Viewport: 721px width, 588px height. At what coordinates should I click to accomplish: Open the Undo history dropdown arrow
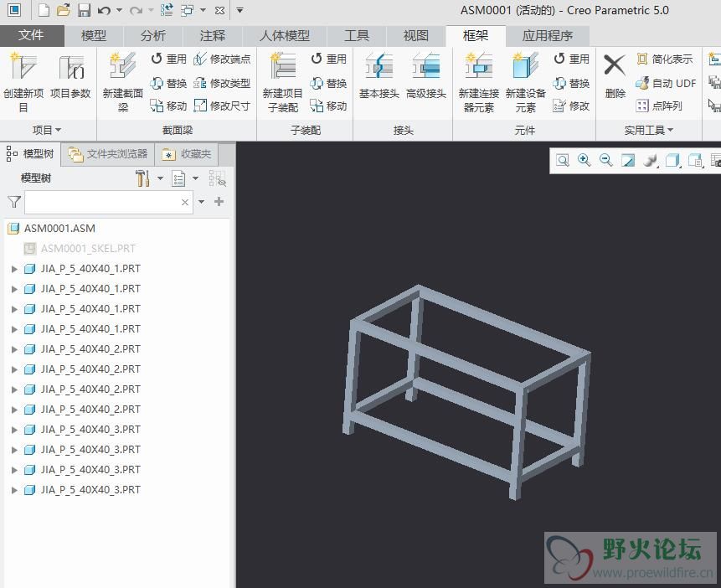point(119,10)
